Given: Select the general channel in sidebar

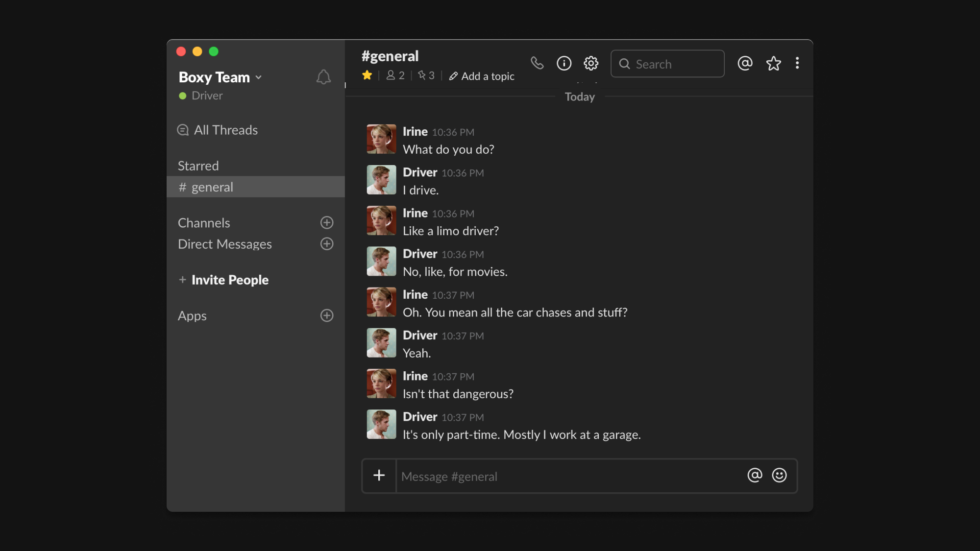Looking at the screenshot, I should [256, 187].
